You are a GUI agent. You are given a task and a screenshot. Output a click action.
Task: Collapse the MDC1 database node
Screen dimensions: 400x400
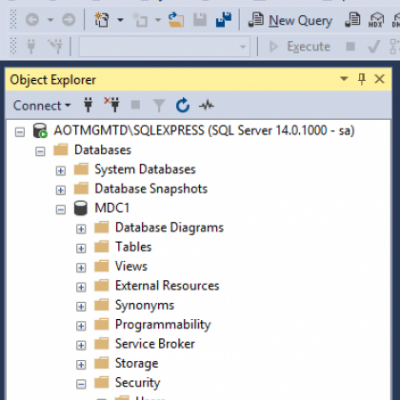click(61, 209)
